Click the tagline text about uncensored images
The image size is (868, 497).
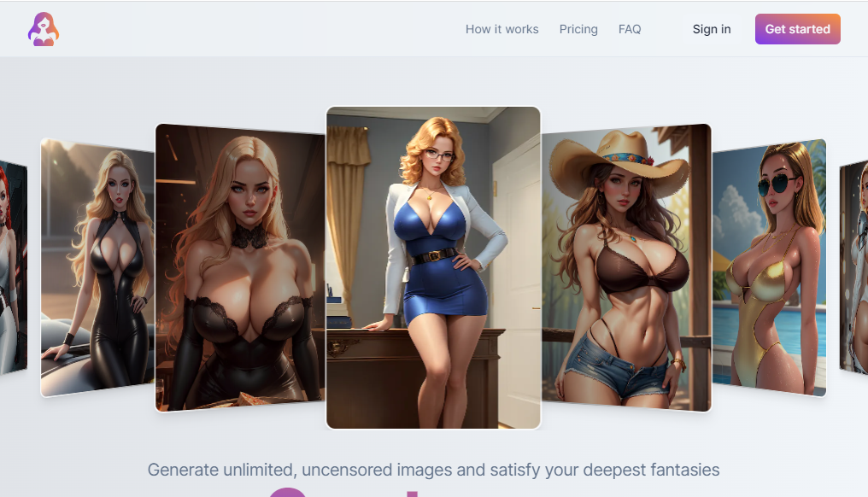(x=434, y=470)
